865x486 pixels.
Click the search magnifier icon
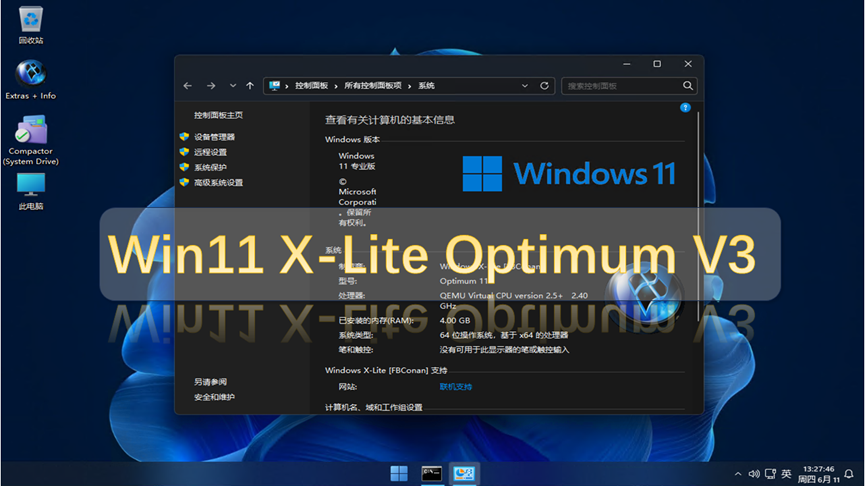coord(688,86)
